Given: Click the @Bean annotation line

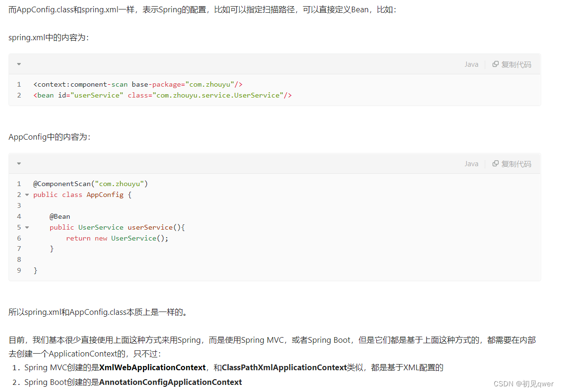Looking at the screenshot, I should coord(60,216).
